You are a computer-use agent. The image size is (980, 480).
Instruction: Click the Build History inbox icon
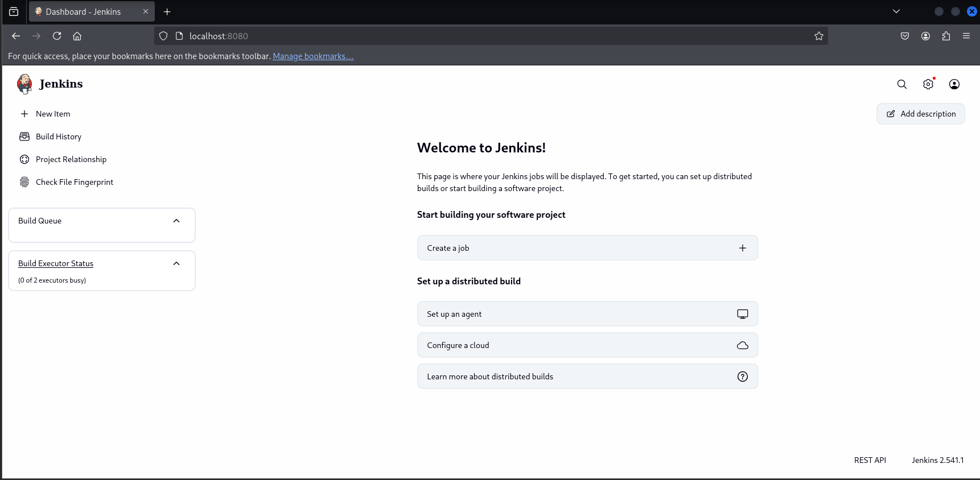pyautogui.click(x=24, y=136)
